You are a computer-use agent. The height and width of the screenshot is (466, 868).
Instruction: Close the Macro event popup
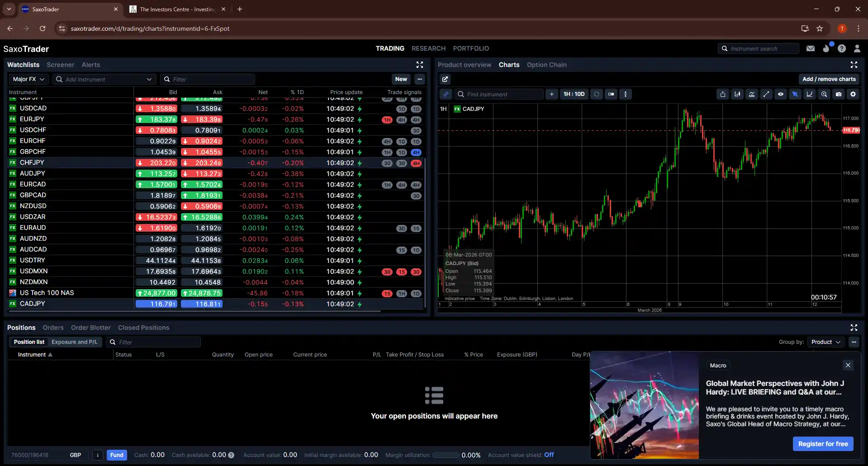[848, 365]
